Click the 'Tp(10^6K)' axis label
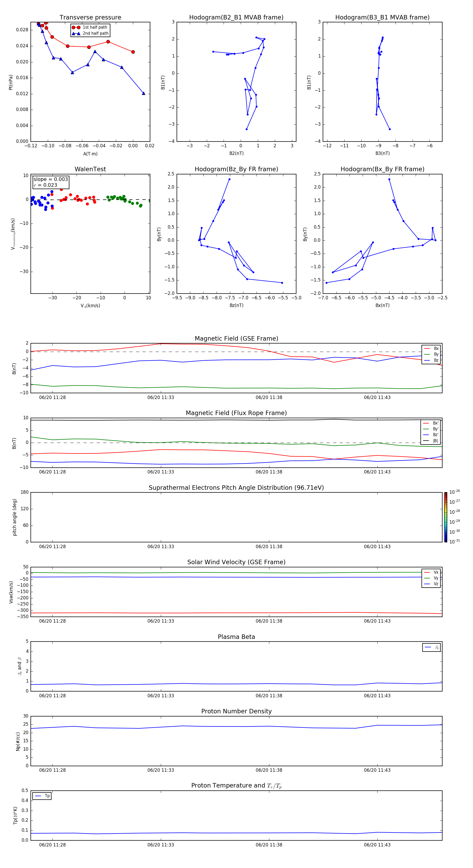 (15, 815)
